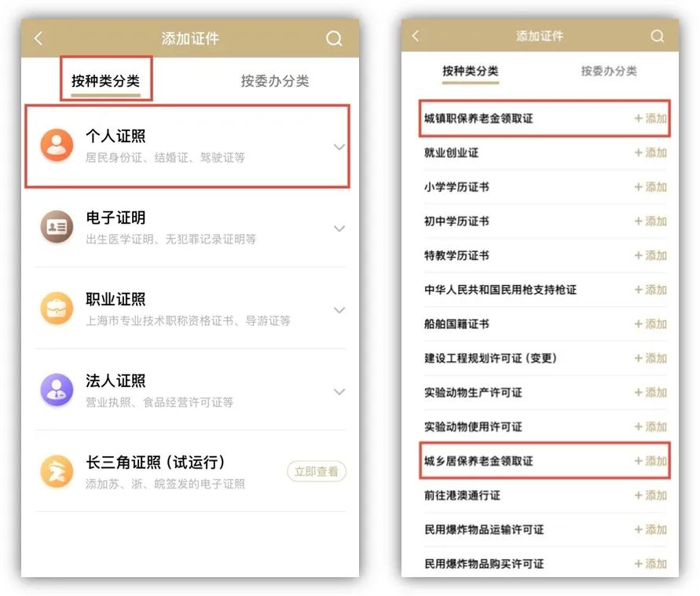This screenshot has height=596, width=700.
Task: Add 初中学历证书
Action: pos(651,221)
